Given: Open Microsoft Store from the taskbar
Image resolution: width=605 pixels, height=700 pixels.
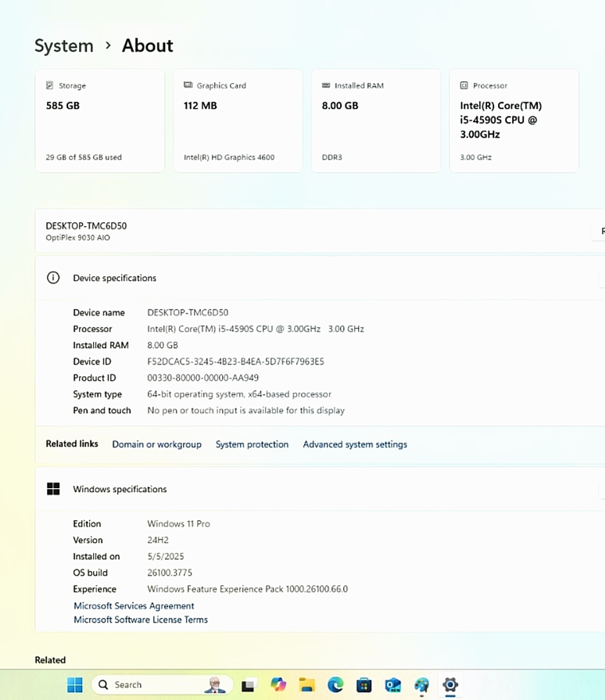Looking at the screenshot, I should [x=363, y=685].
